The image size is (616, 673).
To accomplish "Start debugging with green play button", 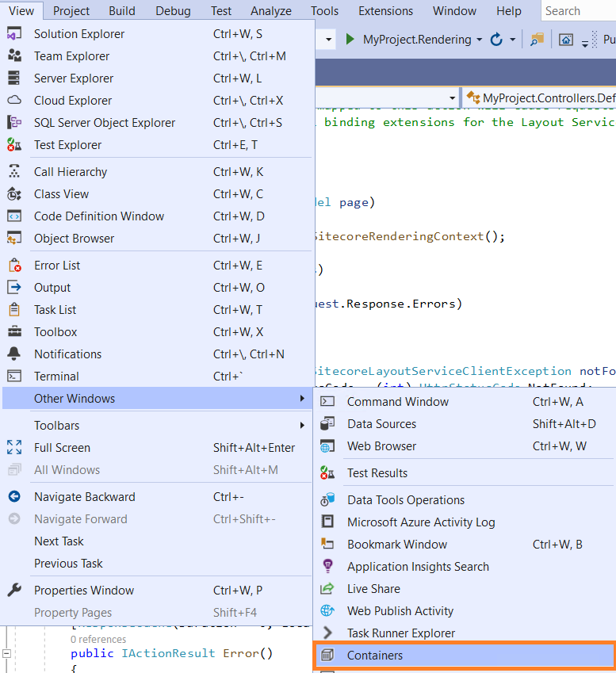I will point(350,40).
